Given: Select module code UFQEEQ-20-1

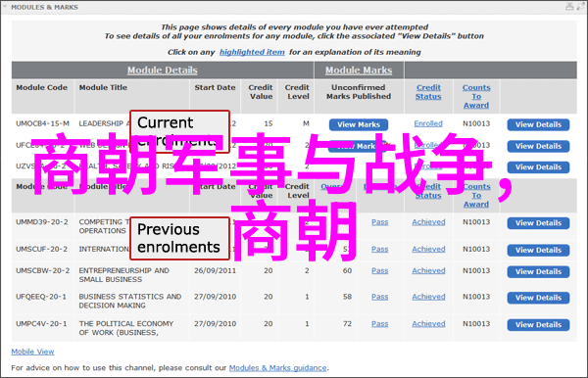Looking at the screenshot, I should point(41,297).
